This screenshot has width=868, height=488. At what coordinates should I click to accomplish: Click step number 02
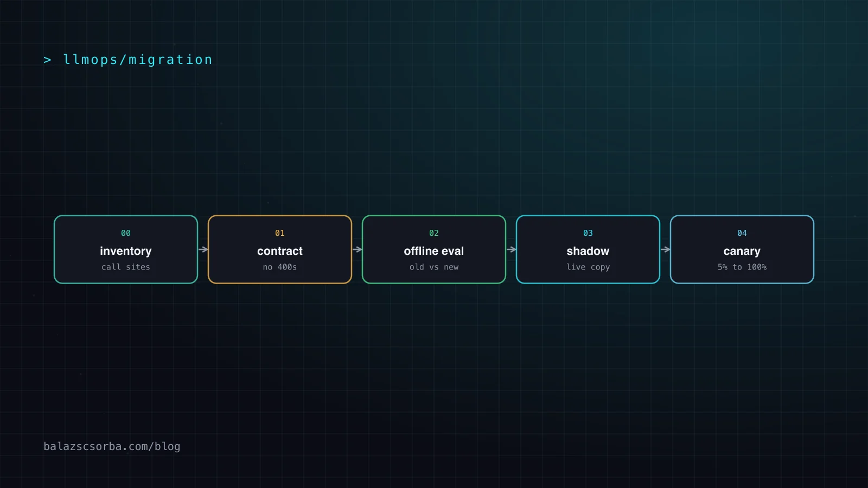[x=434, y=233]
